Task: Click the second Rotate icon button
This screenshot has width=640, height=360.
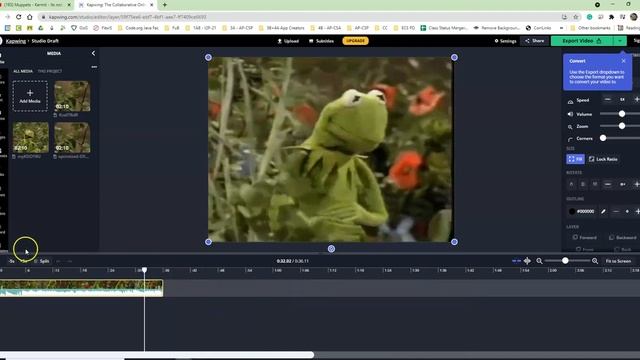Action: click(583, 184)
